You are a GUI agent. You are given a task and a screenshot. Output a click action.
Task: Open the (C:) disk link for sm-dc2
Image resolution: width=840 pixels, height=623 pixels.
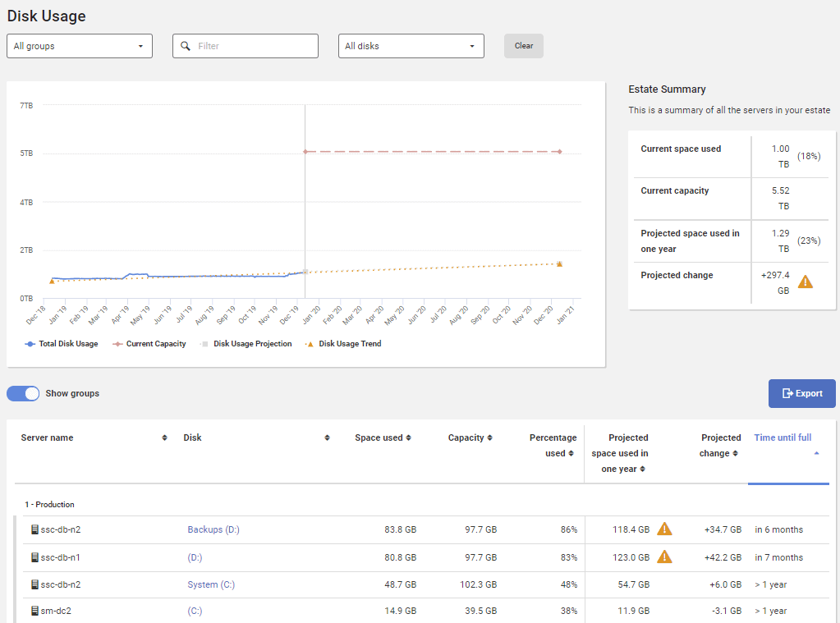[195, 611]
